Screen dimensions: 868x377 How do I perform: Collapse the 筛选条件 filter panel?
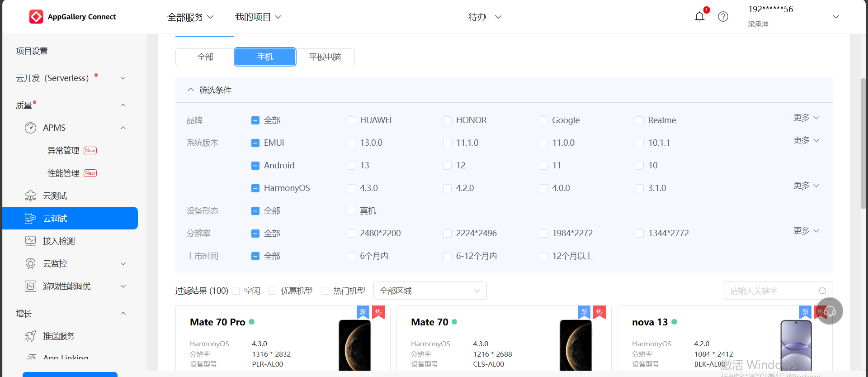(x=190, y=90)
